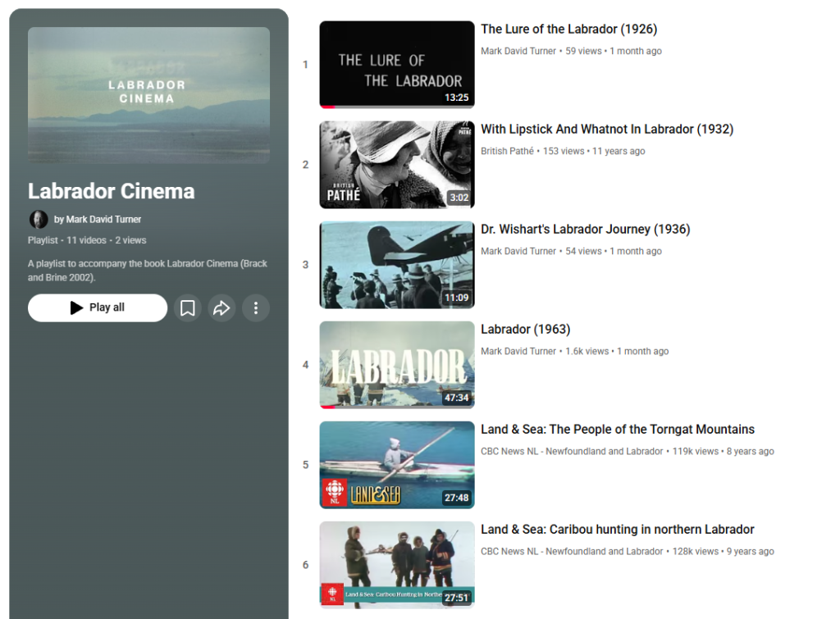The height and width of the screenshot is (619, 840).
Task: Open The Lure of the Labrador thumbnail
Action: (396, 64)
